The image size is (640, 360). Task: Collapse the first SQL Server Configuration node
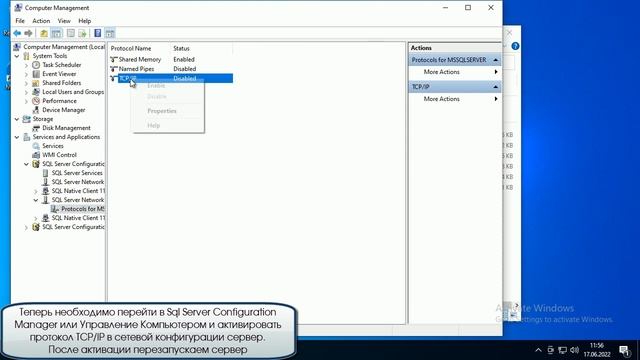26,164
